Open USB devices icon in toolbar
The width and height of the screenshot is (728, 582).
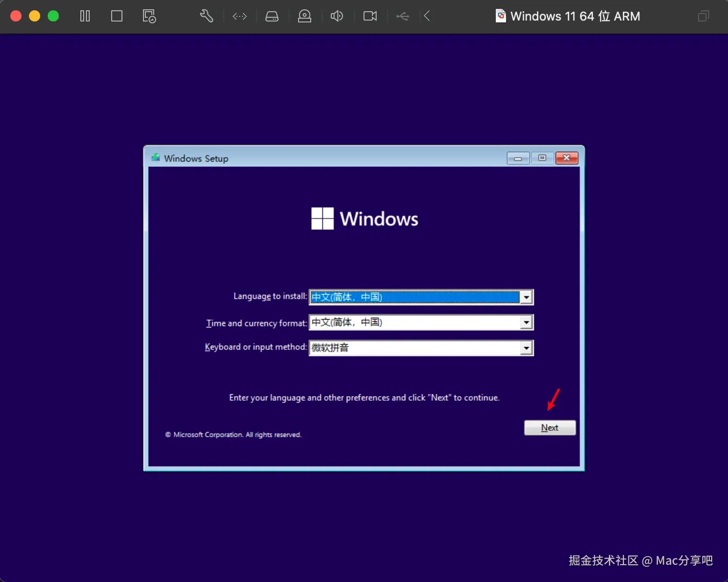(x=403, y=16)
